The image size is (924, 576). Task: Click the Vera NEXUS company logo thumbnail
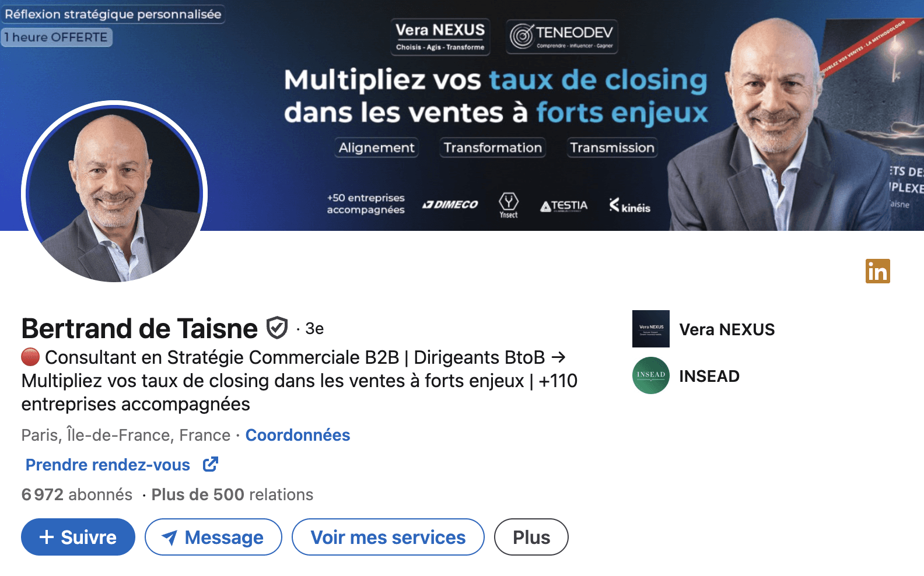coord(651,329)
